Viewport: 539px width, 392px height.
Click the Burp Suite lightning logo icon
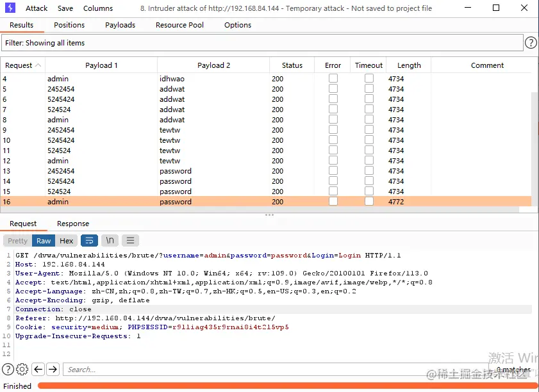10,8
